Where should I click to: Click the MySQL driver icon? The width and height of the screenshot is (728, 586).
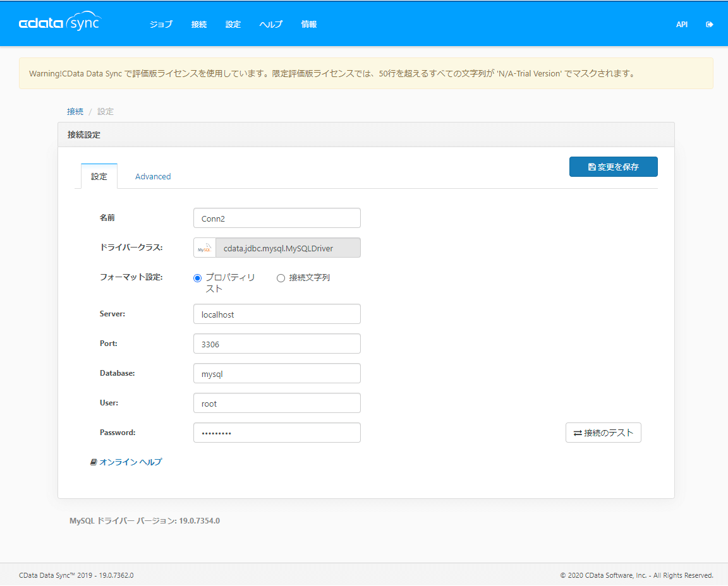point(204,248)
